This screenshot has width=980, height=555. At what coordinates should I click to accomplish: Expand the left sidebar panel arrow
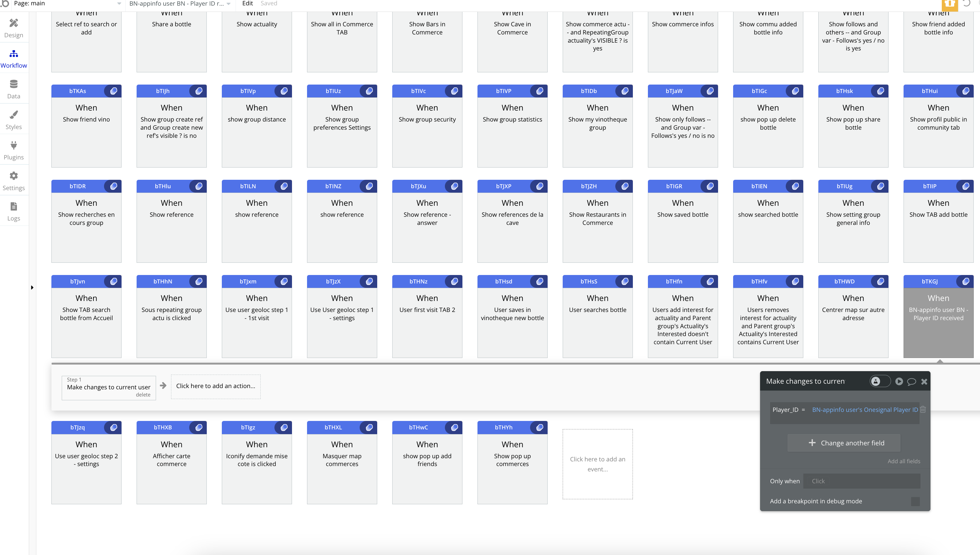tap(32, 288)
